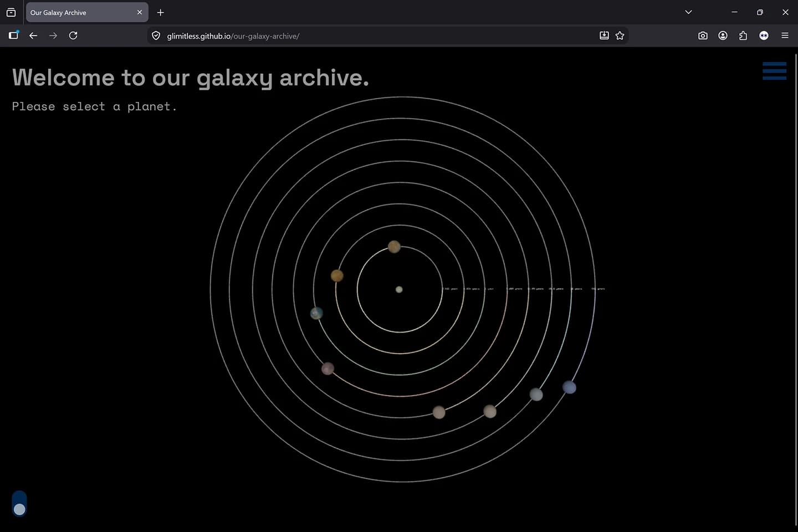Open the account profile icon
Screen dimensions: 798x532
point(723,35)
